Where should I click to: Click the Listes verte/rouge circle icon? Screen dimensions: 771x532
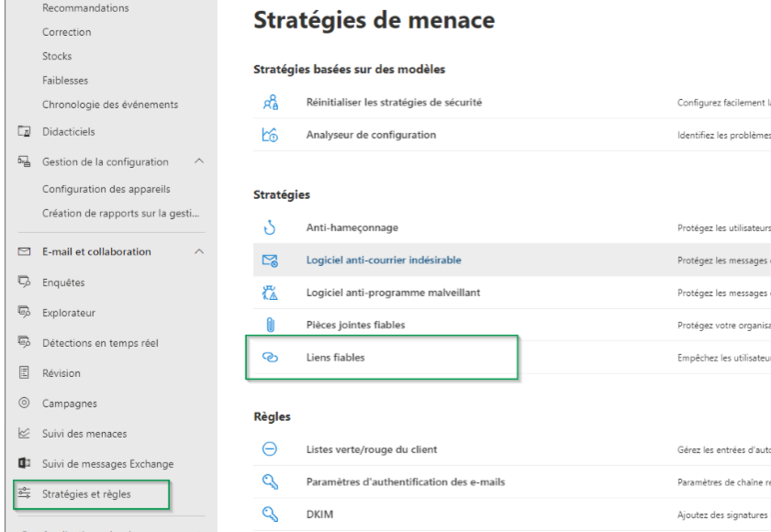(x=270, y=449)
